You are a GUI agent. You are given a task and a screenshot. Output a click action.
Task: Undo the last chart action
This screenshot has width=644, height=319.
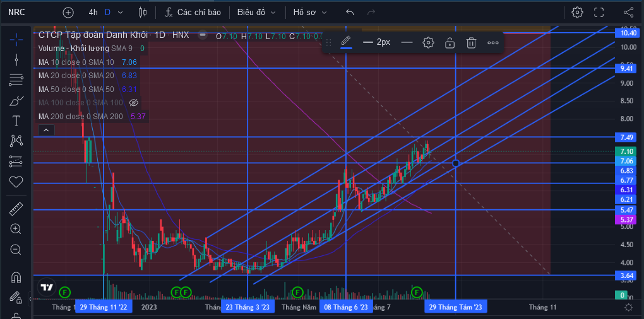(x=350, y=13)
